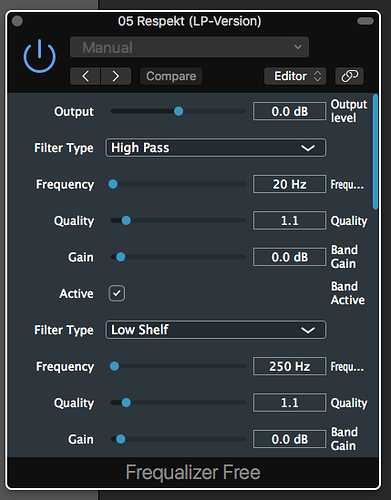Click the 'Output level' description text
The width and height of the screenshot is (391, 500).
click(x=349, y=111)
